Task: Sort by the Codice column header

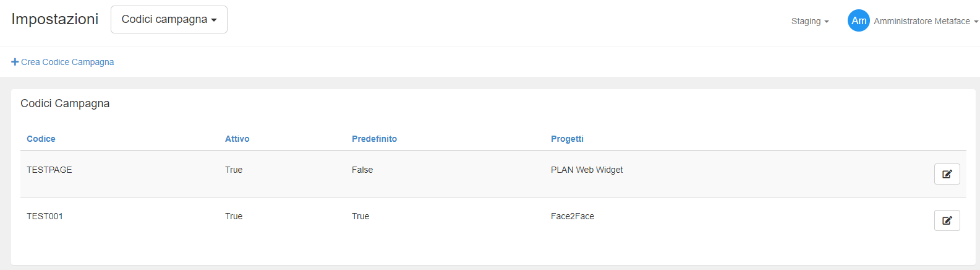Action: 41,139
